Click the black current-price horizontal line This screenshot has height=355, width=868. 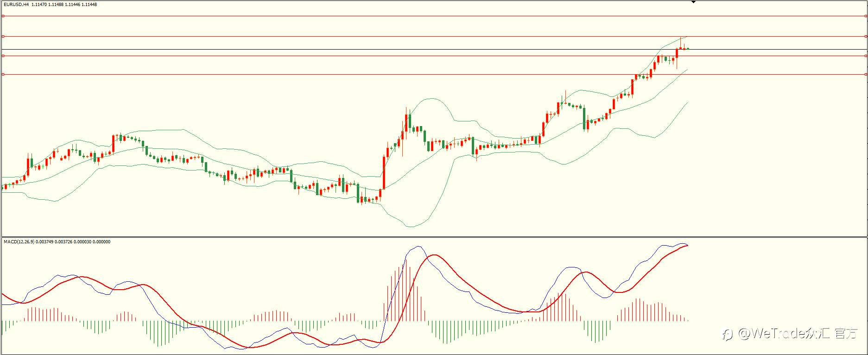click(x=434, y=49)
